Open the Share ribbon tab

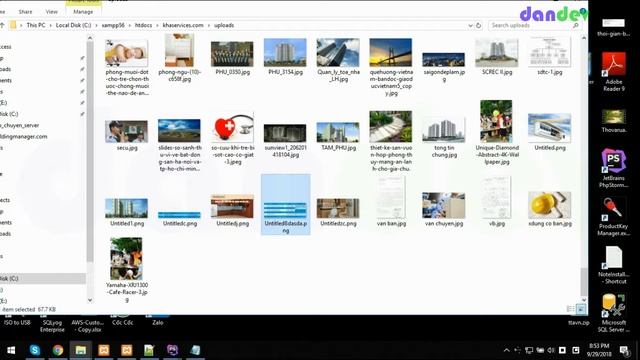[x=25, y=12]
